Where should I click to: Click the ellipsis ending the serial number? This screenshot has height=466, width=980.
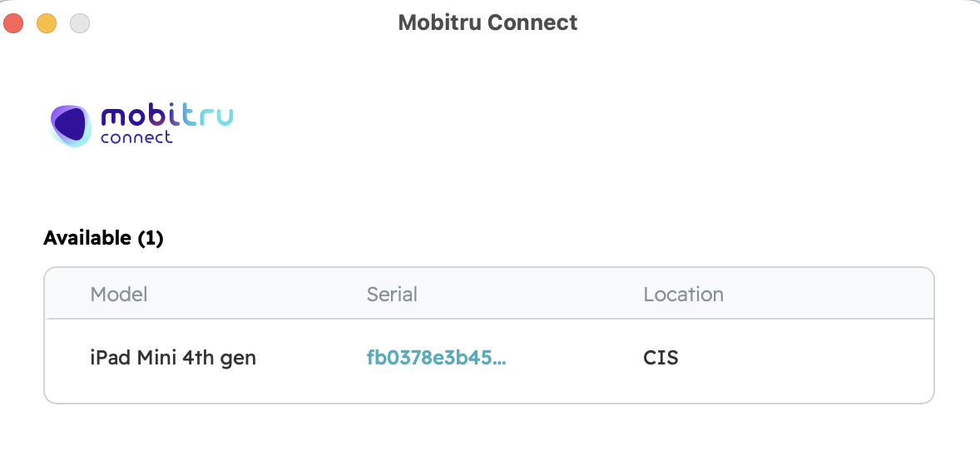[x=500, y=359]
